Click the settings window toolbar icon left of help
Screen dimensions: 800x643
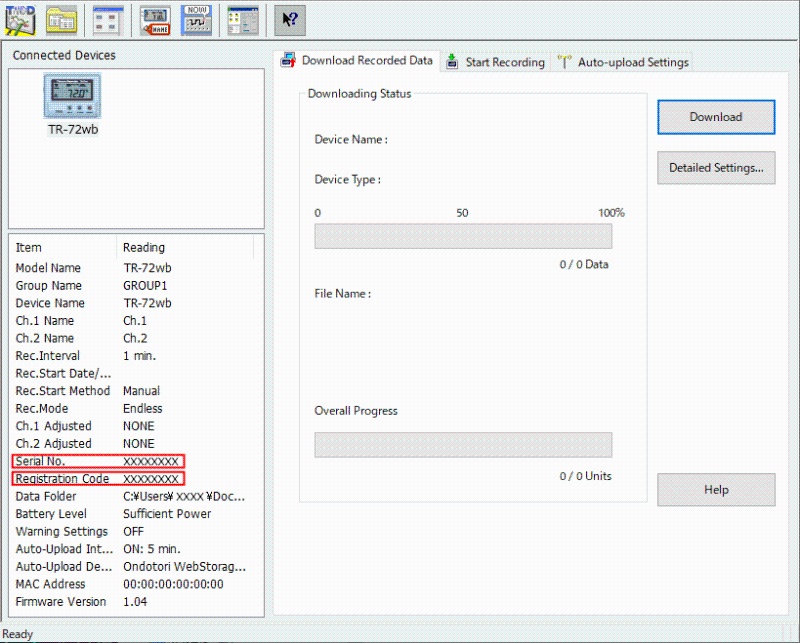(243, 20)
